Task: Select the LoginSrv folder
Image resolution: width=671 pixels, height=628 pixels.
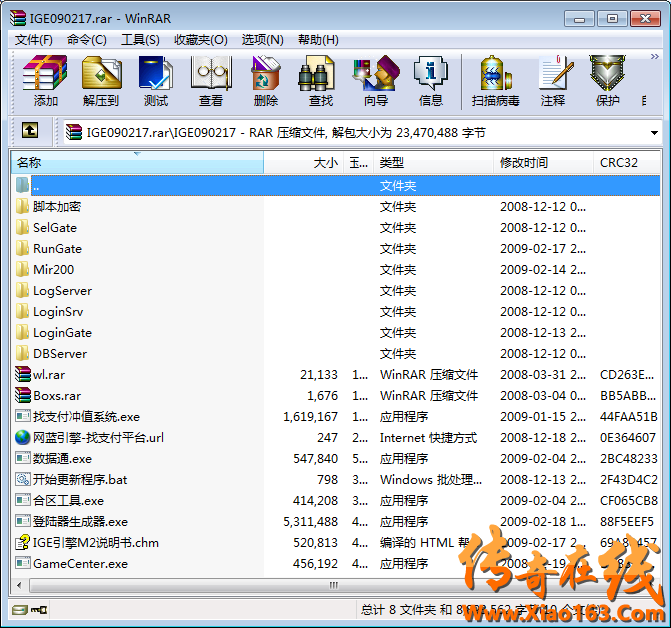Action: tap(58, 312)
